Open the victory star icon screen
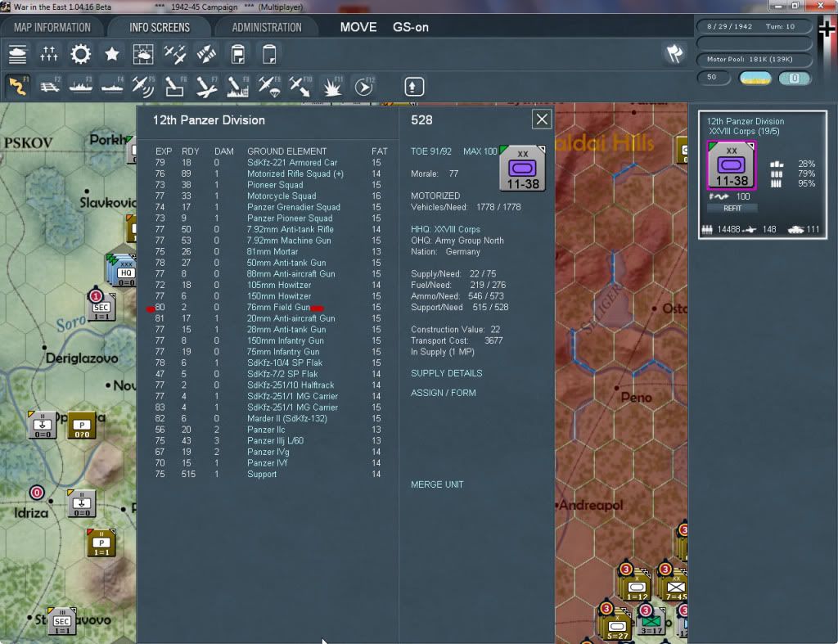Image resolution: width=838 pixels, height=644 pixels. pos(111,55)
